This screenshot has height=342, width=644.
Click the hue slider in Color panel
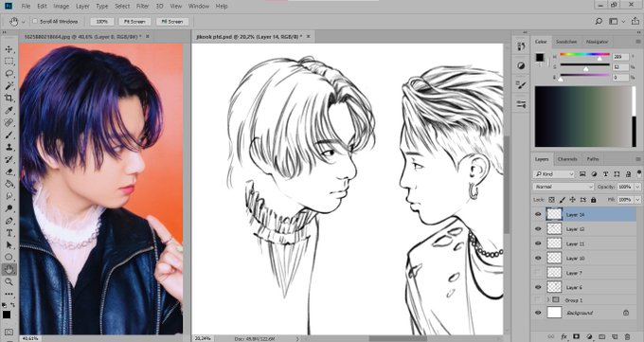coord(584,55)
